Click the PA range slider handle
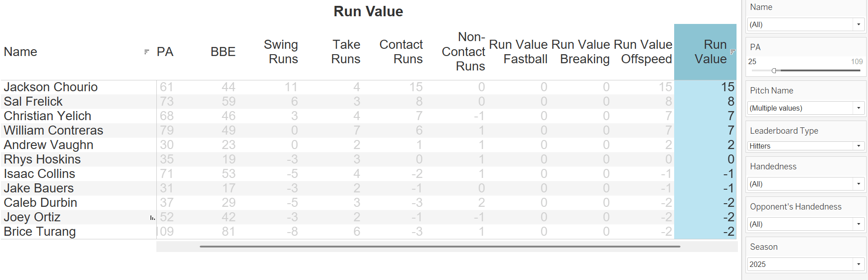 coord(774,70)
